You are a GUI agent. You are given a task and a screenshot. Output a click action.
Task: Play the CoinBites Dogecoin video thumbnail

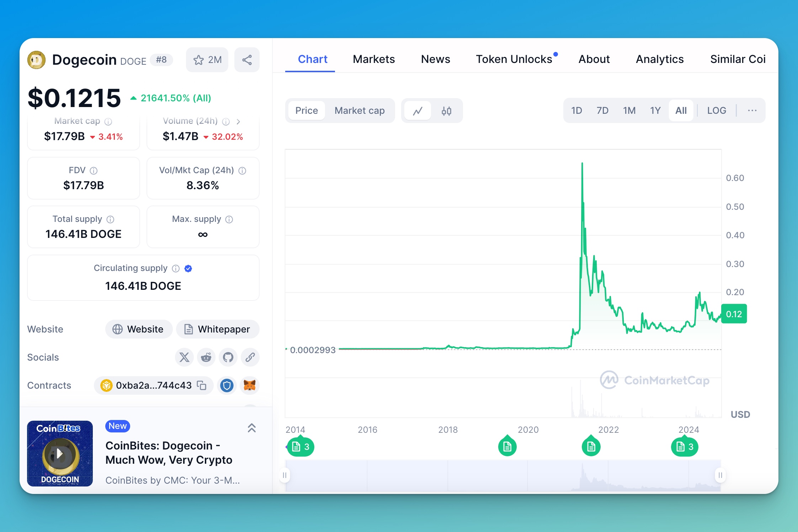click(60, 453)
